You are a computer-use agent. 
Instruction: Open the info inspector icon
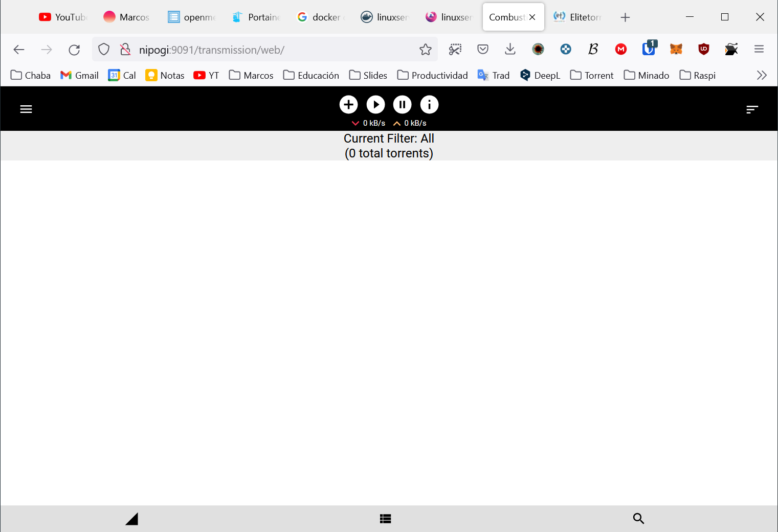(x=429, y=105)
